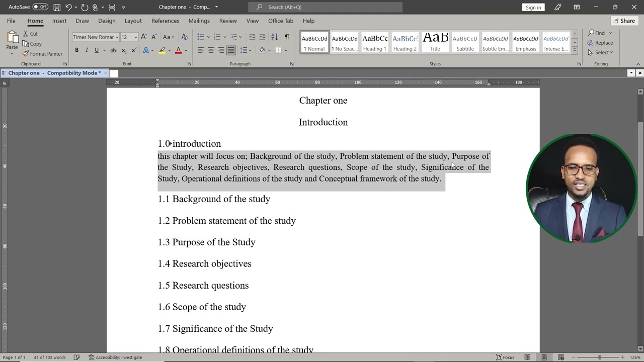The height and width of the screenshot is (362, 644).
Task: Click the Sign in button
Action: point(533,7)
